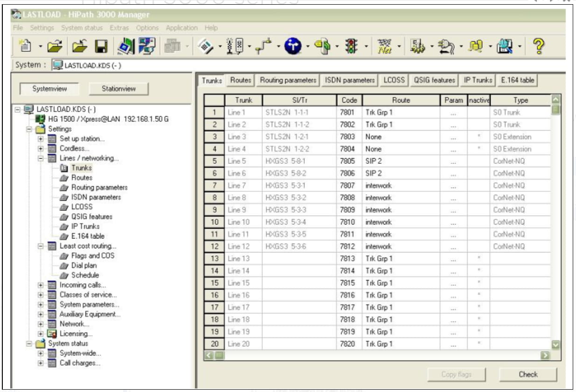This screenshot has height=392, width=576.
Task: Select E.164 table in the tree
Action: (x=88, y=236)
